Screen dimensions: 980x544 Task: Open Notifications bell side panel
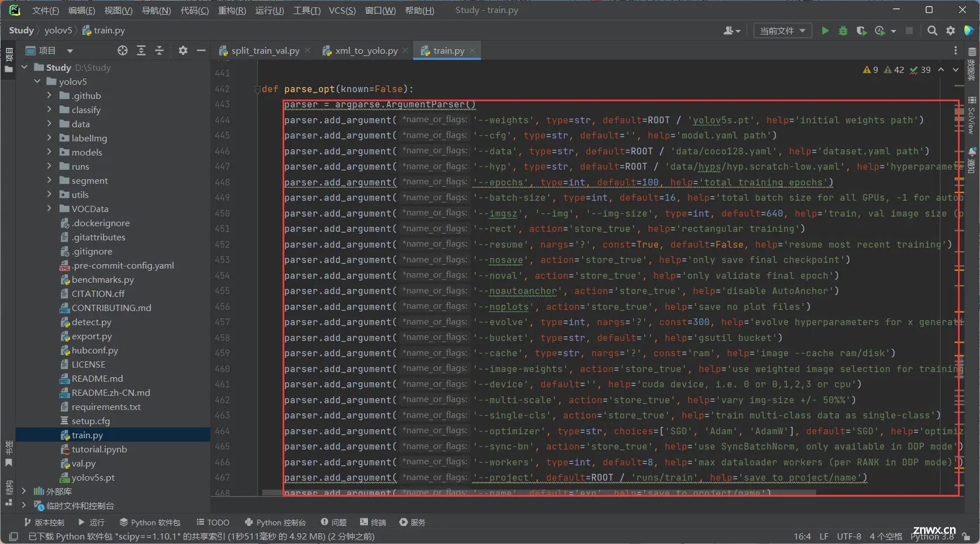click(972, 160)
